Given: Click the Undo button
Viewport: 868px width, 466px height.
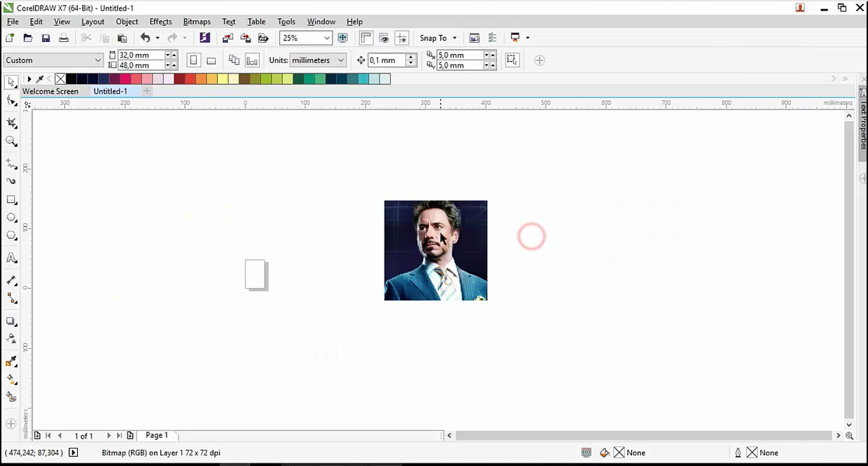Looking at the screenshot, I should tap(146, 38).
